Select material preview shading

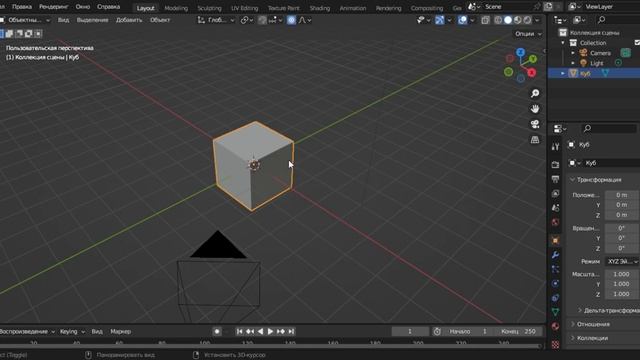pyautogui.click(x=518, y=20)
